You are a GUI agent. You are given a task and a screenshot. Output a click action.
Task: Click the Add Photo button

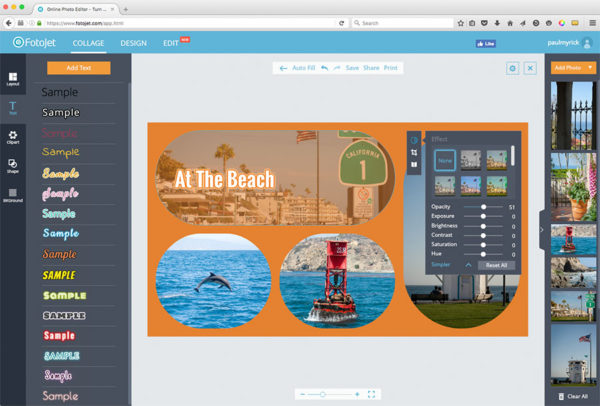[x=568, y=68]
